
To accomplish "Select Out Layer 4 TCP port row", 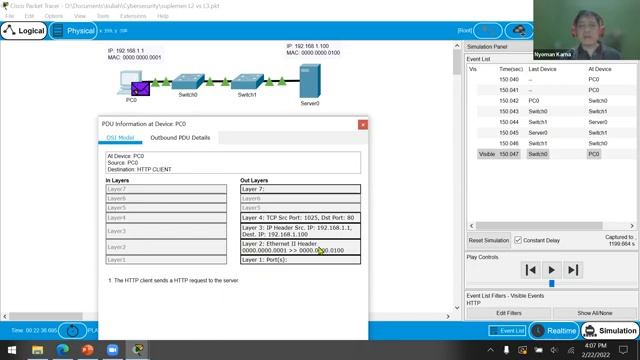I will (300, 218).
